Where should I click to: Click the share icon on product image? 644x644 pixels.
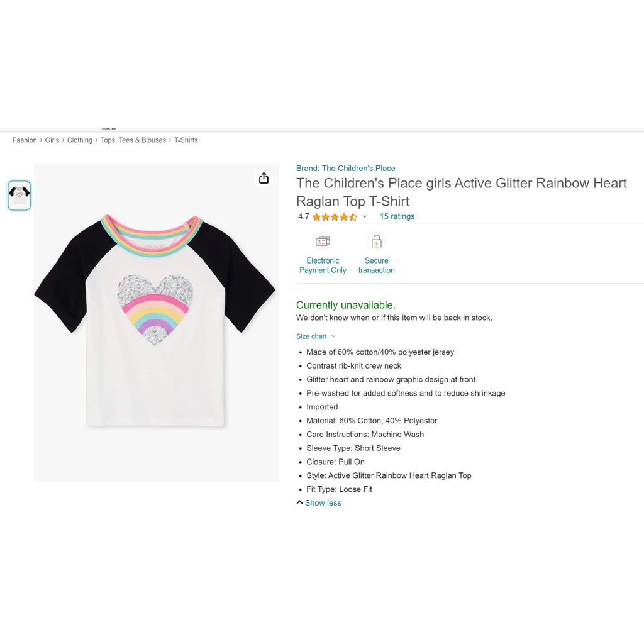click(264, 179)
